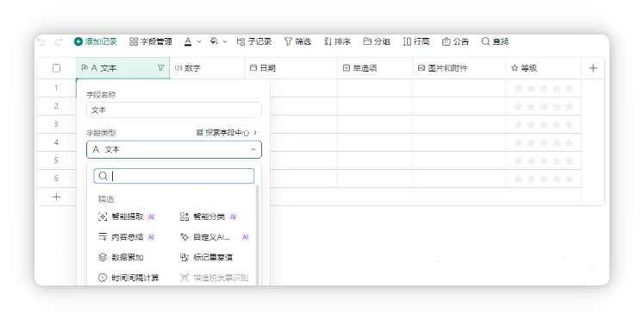Set row 6 rating to five stars

point(569,179)
